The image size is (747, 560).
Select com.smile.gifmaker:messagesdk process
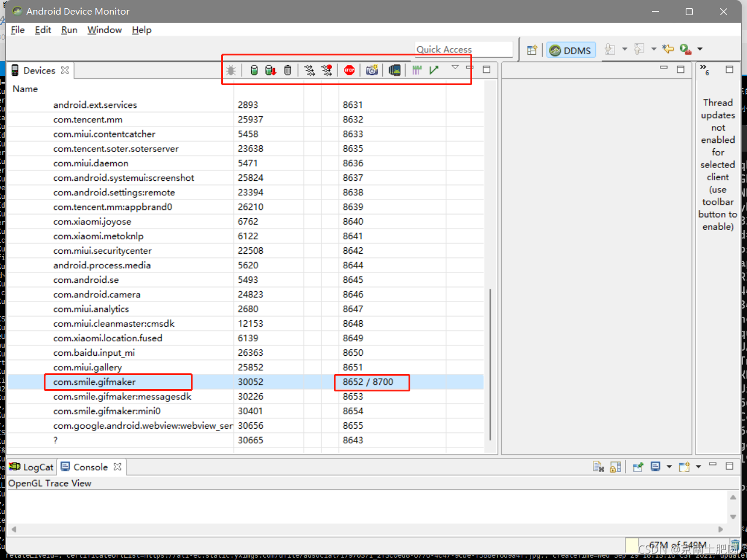point(122,397)
